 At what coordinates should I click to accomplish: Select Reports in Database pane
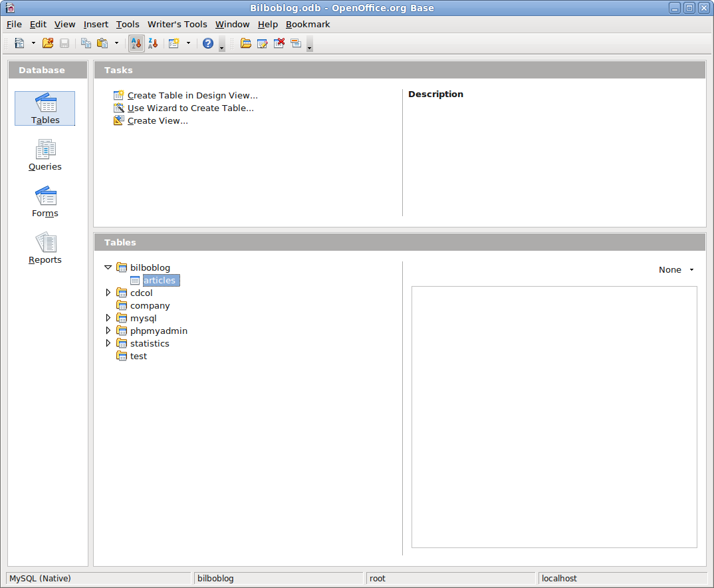click(45, 248)
